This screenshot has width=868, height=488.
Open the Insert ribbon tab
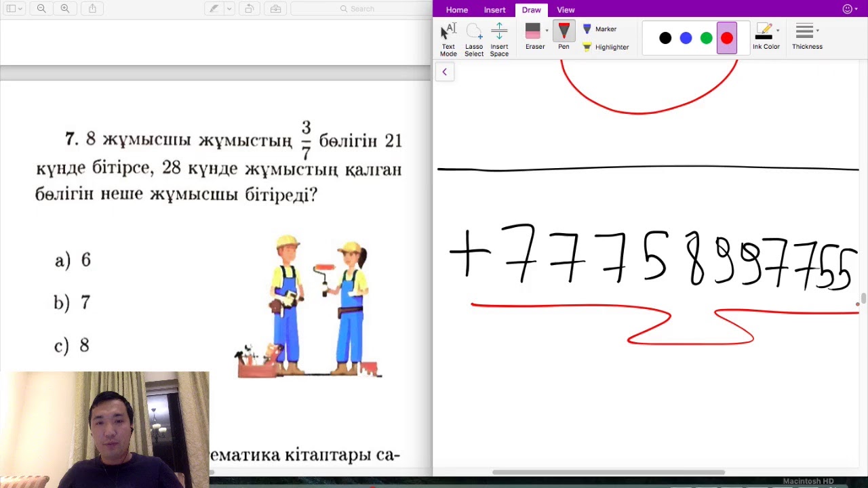[x=494, y=9]
